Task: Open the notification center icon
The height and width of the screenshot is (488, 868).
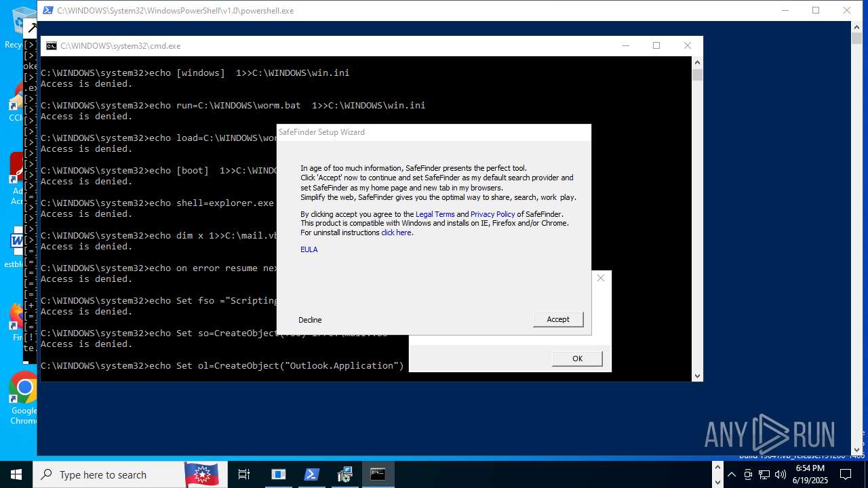Action: coord(846,474)
